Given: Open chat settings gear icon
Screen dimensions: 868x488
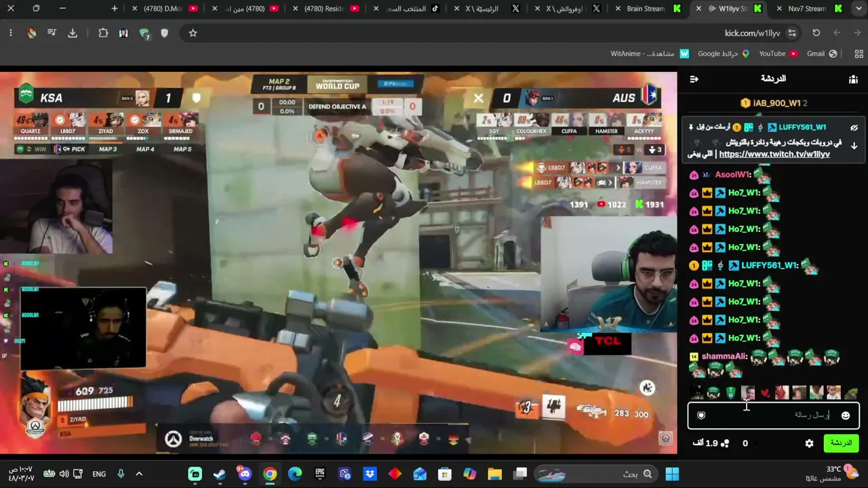Looking at the screenshot, I should coord(809,443).
